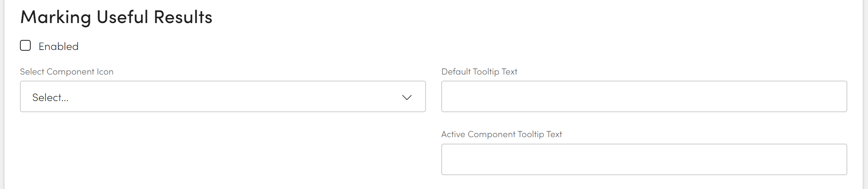Image resolution: width=868 pixels, height=189 pixels.
Task: Toggle the Enabled square checkbox box
Action: click(25, 46)
